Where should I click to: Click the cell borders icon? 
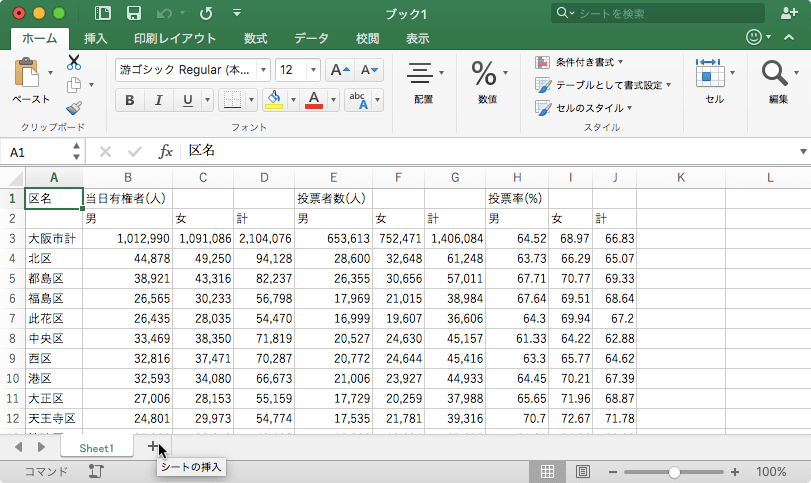232,100
